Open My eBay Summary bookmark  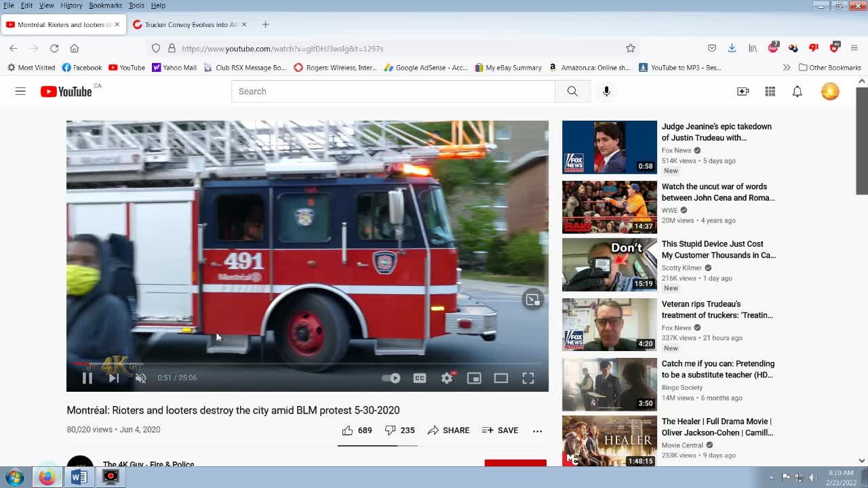click(508, 68)
